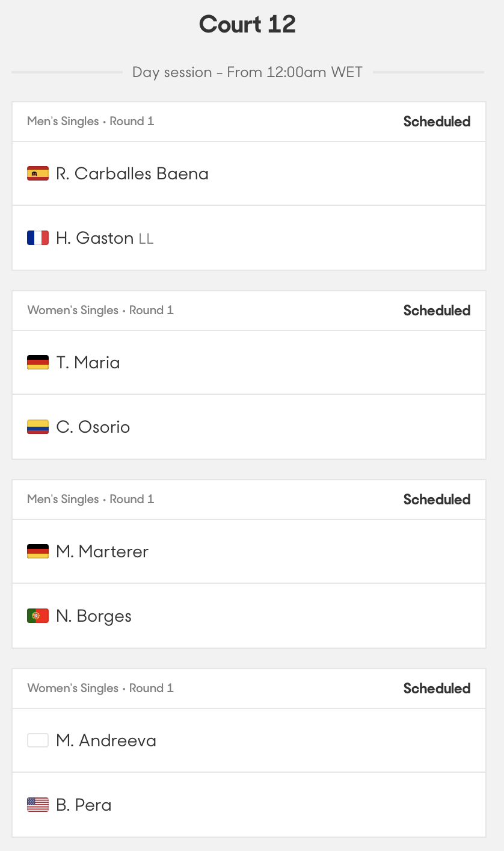The width and height of the screenshot is (504, 851).
Task: Click the USA flag next to B. Pera
Action: (38, 805)
